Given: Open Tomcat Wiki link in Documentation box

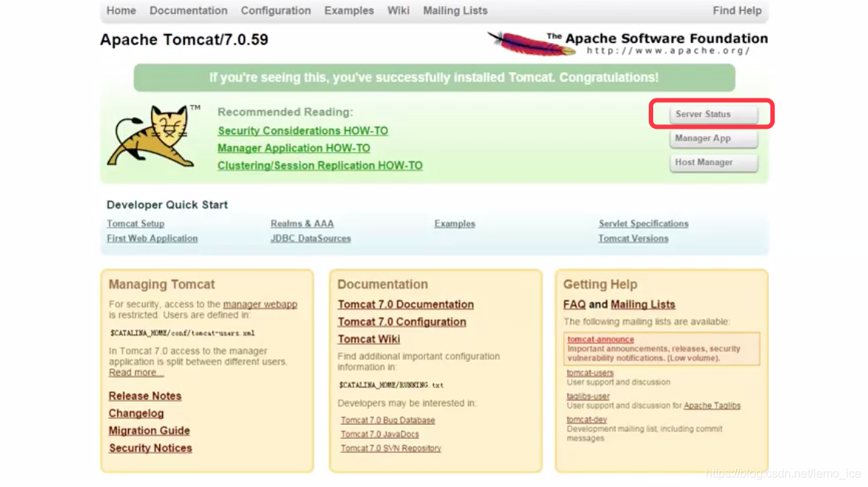Looking at the screenshot, I should point(369,339).
